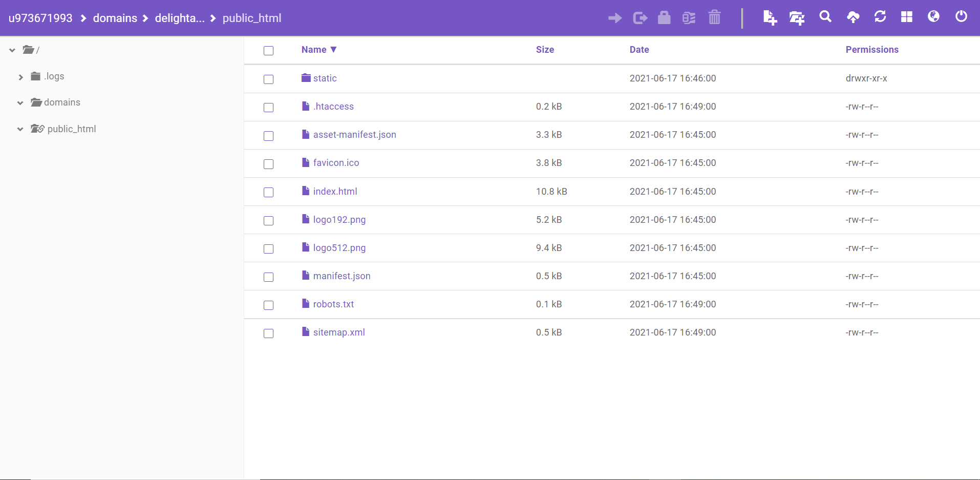This screenshot has width=980, height=480.
Task: Tick the select-all checkbox in header
Action: (268, 50)
